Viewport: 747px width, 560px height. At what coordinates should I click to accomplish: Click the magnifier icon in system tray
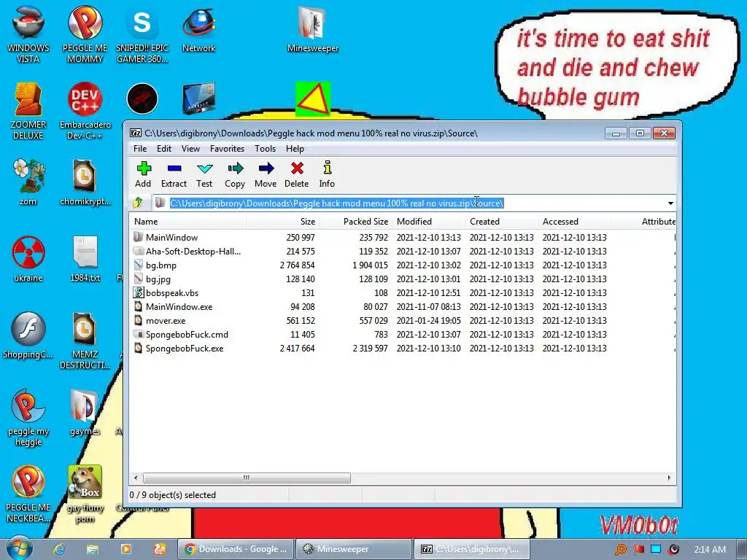[x=620, y=550]
